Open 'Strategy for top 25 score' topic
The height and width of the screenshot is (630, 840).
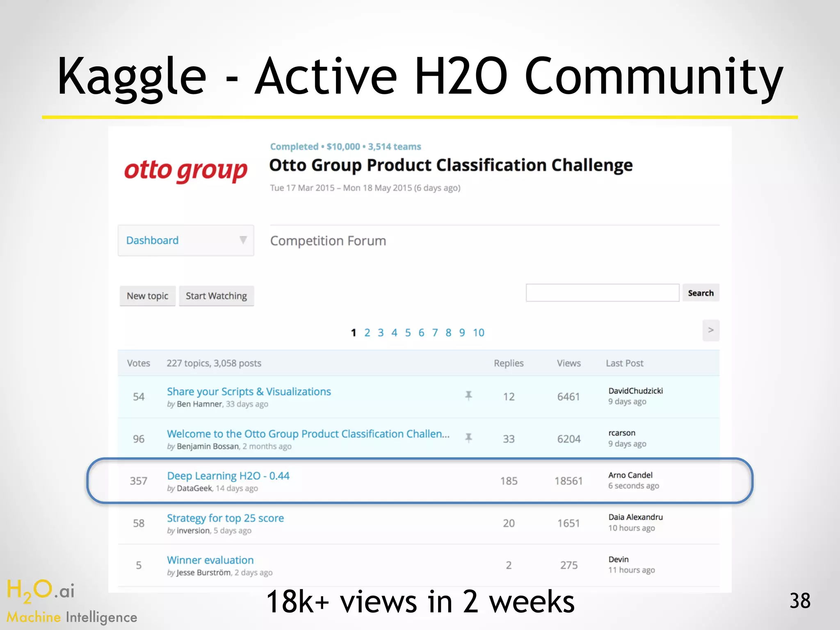[x=225, y=518]
